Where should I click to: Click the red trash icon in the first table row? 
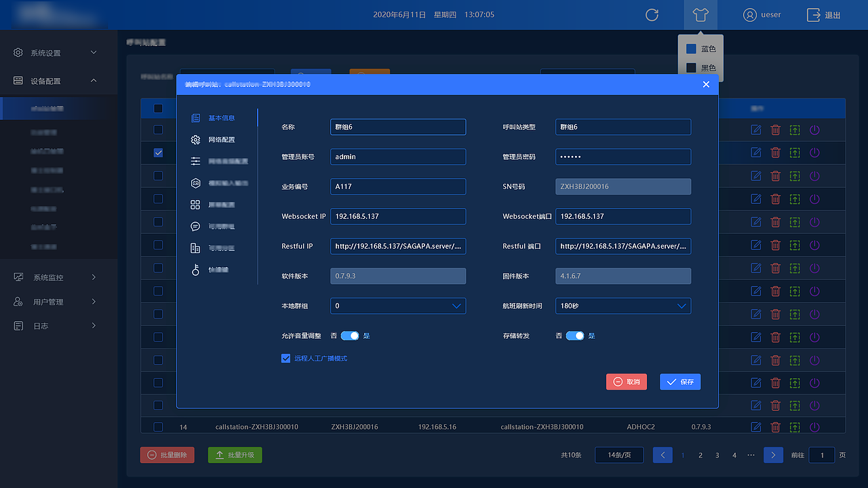point(776,130)
